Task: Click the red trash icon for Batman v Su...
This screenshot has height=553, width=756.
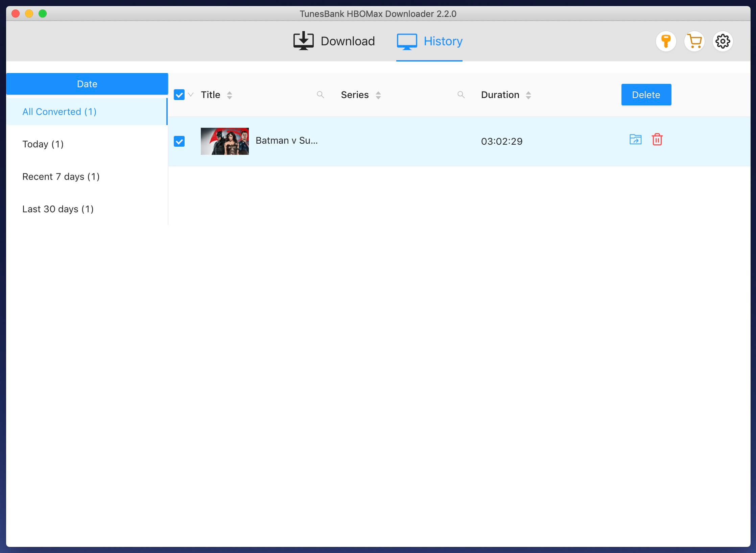Action: 657,140
